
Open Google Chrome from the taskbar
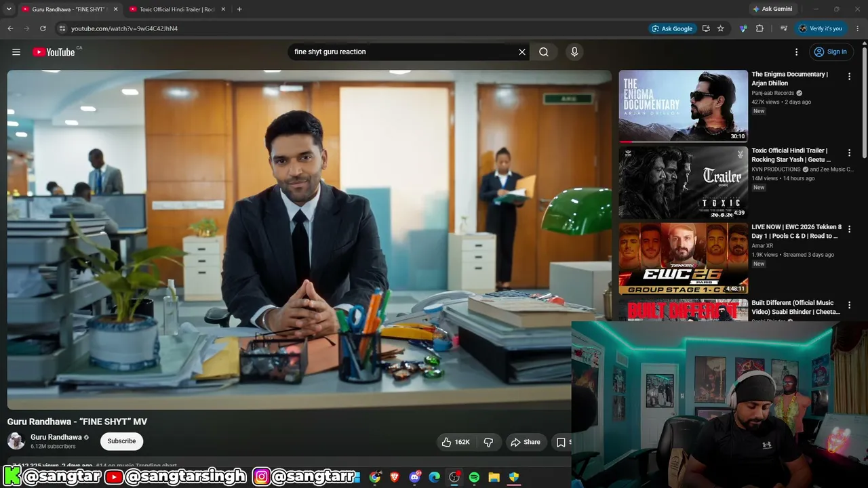[x=375, y=477]
